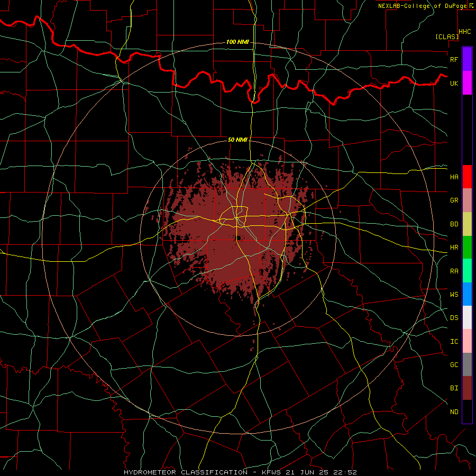Click the BI dark red legend swatch
This screenshot has height=476, width=476.
click(467, 388)
